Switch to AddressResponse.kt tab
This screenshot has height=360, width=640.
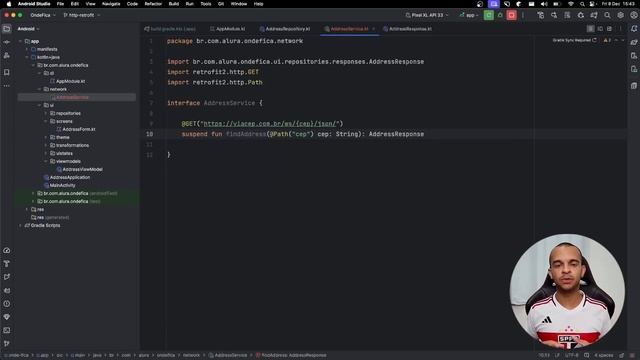407,29
